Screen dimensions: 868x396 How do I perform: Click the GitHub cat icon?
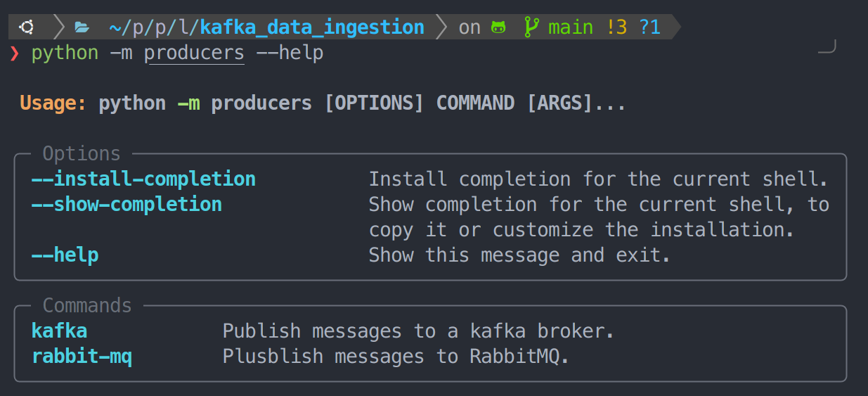[x=498, y=27]
